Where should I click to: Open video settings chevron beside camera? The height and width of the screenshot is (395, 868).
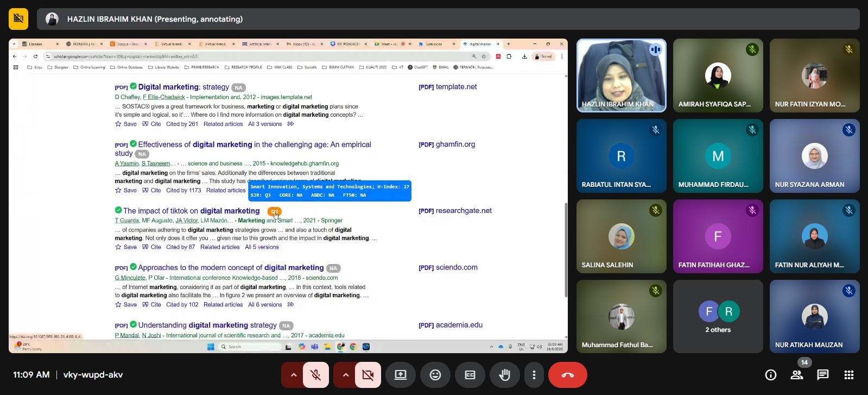pyautogui.click(x=345, y=375)
